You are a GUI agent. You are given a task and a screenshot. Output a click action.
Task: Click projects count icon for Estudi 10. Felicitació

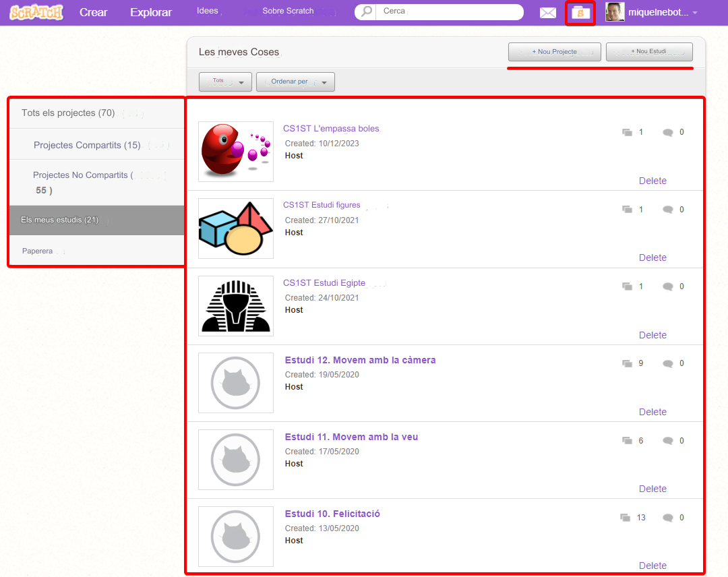(x=626, y=518)
